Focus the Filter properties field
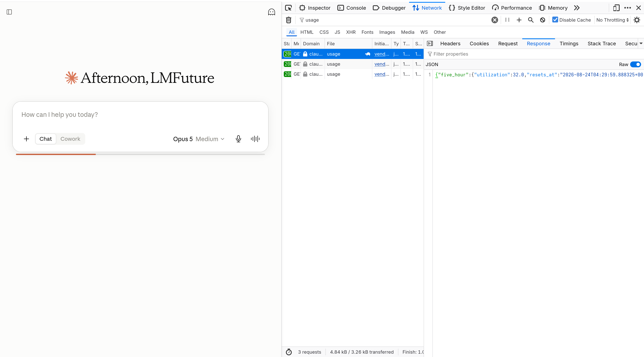 [x=534, y=54]
